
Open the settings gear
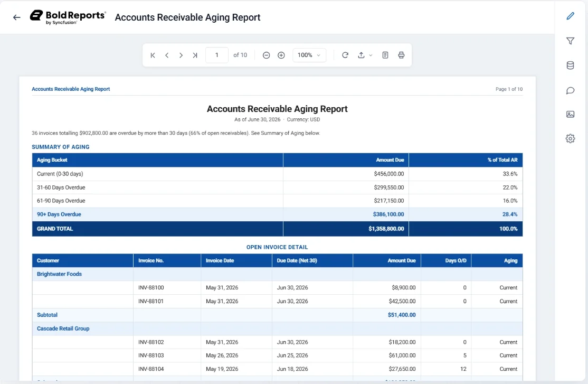570,138
